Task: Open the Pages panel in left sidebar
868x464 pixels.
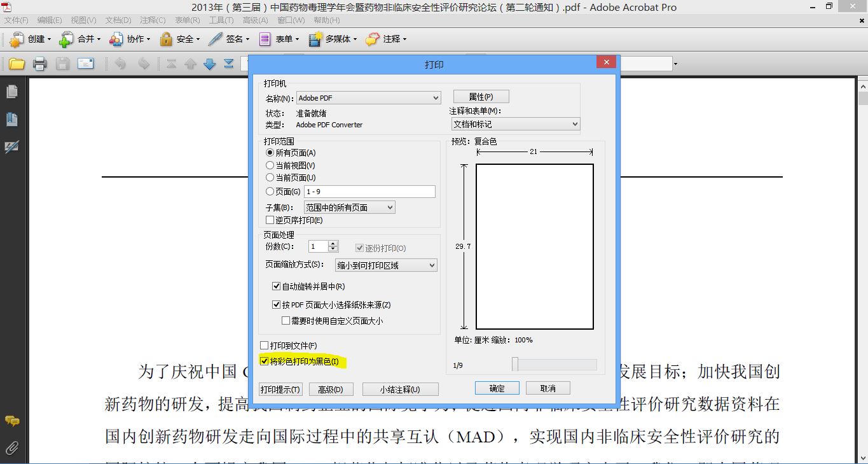Action: point(11,92)
